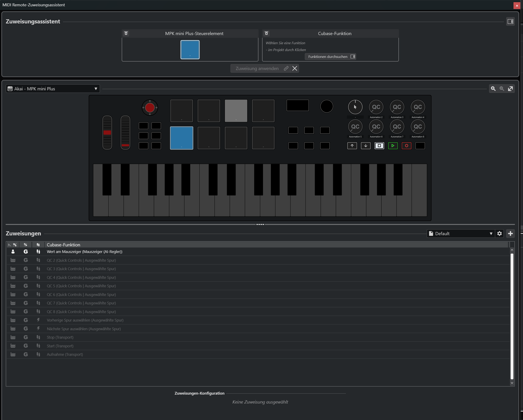Open Akai - MPK mini Plus device dropdown

point(53,89)
